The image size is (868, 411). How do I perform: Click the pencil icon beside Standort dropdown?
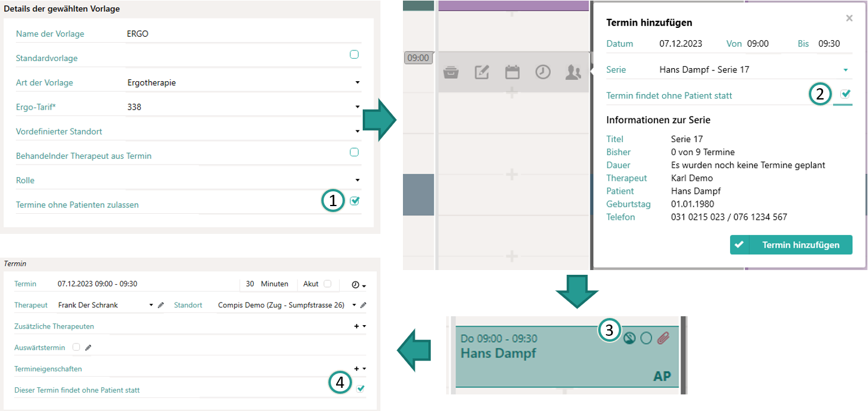point(363,305)
